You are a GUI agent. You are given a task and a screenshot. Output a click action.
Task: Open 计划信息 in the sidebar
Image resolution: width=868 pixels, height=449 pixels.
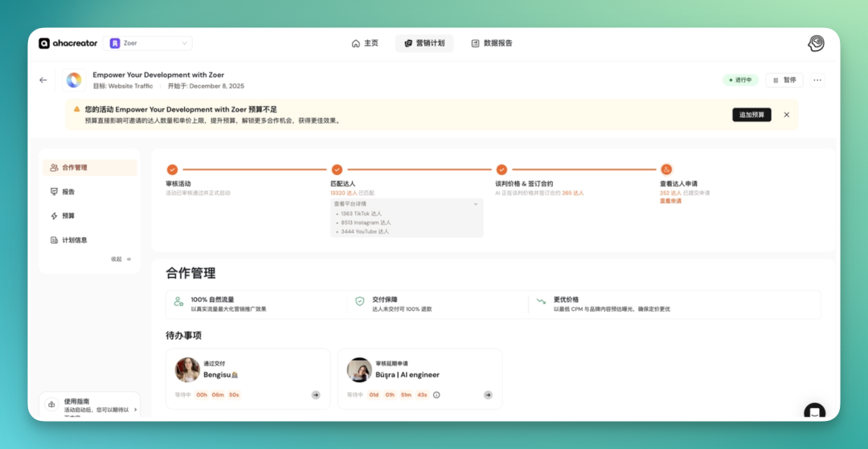pos(90,240)
